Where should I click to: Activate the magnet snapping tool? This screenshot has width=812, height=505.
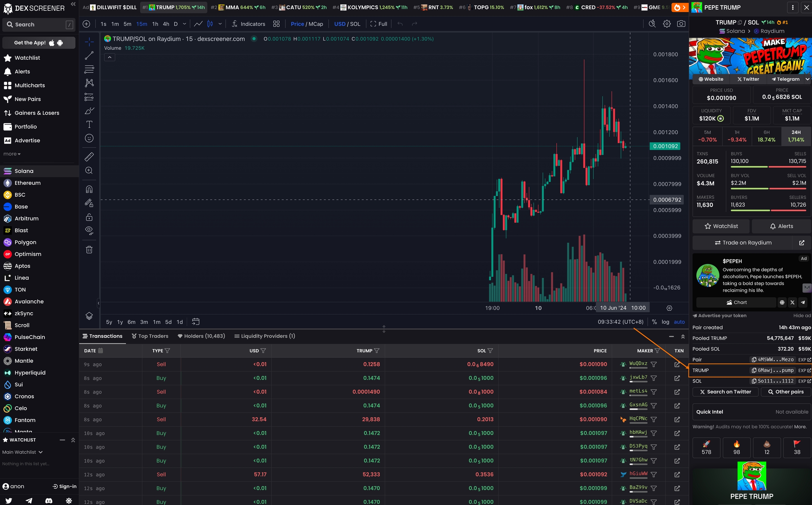[x=89, y=189]
